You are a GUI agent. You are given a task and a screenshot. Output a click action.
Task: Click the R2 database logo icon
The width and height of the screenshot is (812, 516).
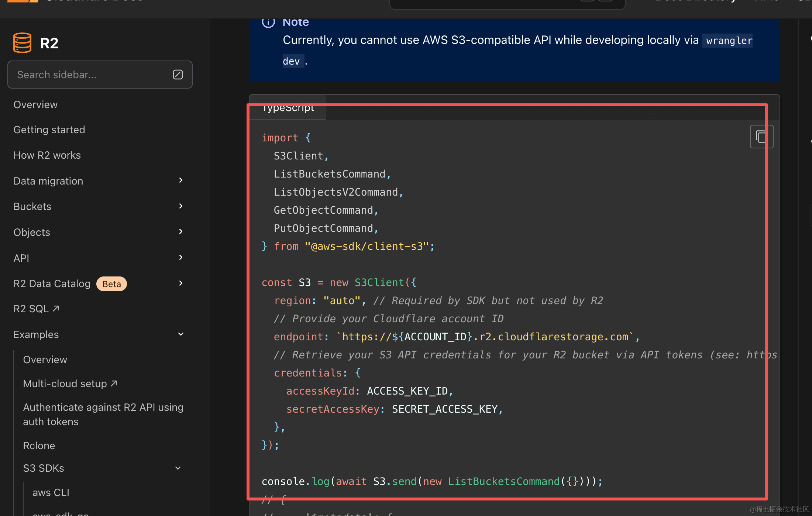tap(22, 43)
